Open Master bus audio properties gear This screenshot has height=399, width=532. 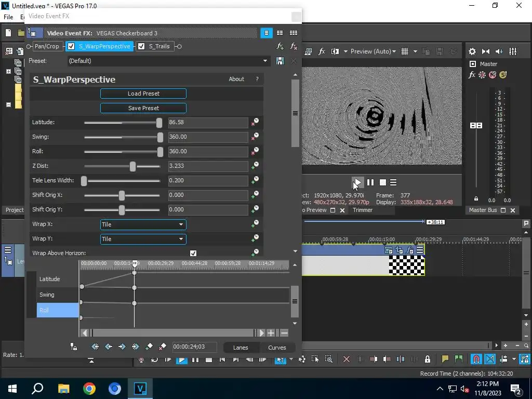pos(472,51)
